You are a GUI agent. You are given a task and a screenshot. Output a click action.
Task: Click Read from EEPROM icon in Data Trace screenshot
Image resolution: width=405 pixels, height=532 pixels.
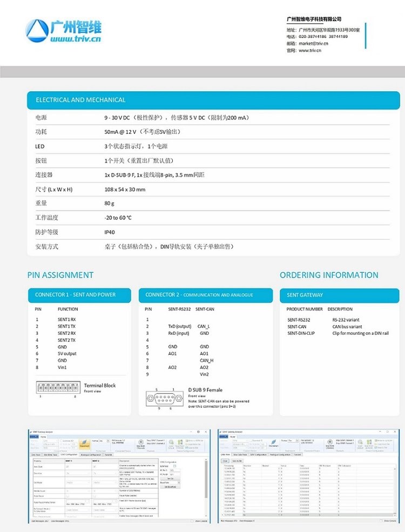369,444
